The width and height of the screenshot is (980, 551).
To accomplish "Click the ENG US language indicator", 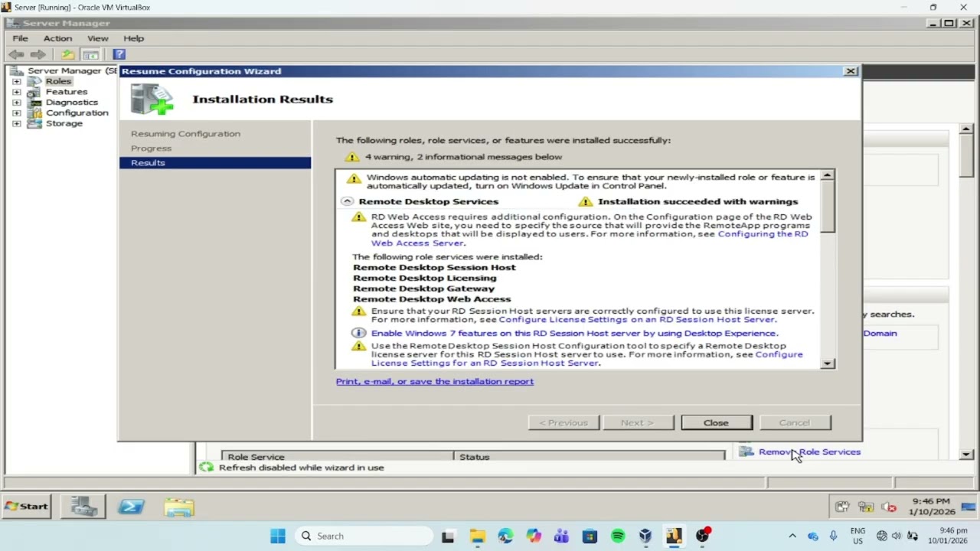I will point(857,536).
